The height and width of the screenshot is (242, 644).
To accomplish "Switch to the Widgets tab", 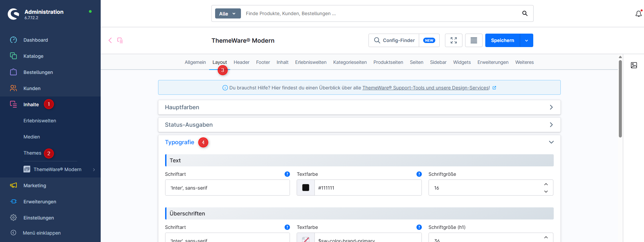I will pyautogui.click(x=462, y=62).
